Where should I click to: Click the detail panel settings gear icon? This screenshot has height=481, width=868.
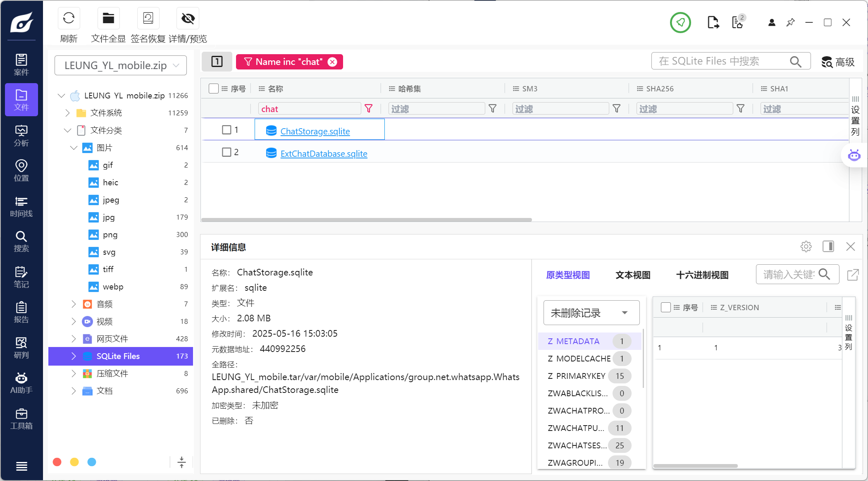(806, 247)
